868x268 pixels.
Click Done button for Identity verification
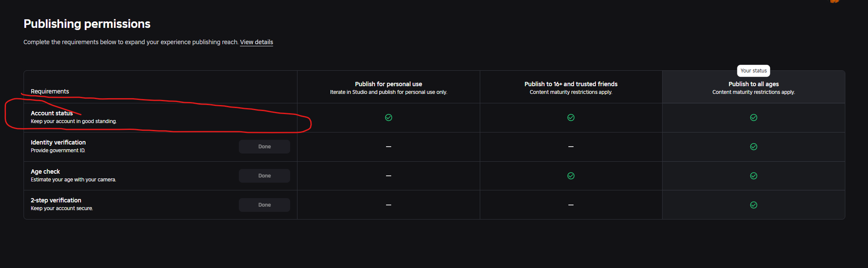click(265, 147)
